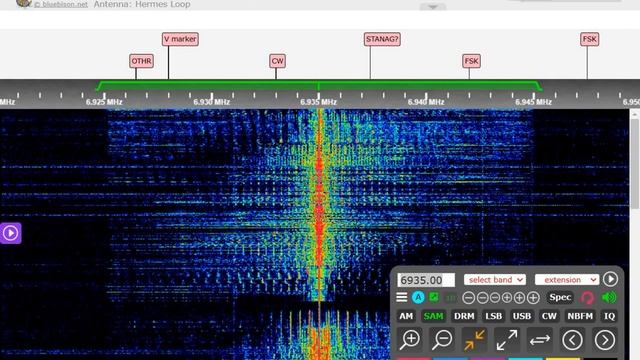Zoom in waterfall with magnifier plus
This screenshot has width=640, height=360.
point(410,340)
